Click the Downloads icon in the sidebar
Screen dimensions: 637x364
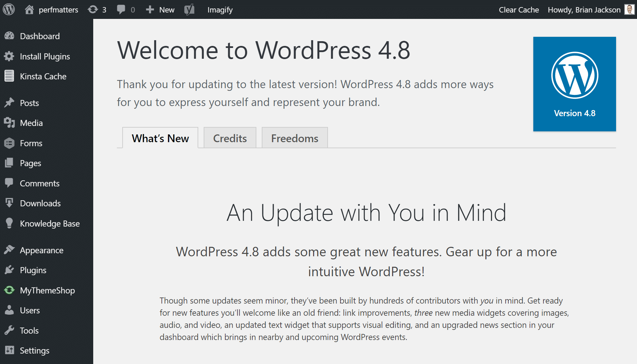(x=9, y=203)
